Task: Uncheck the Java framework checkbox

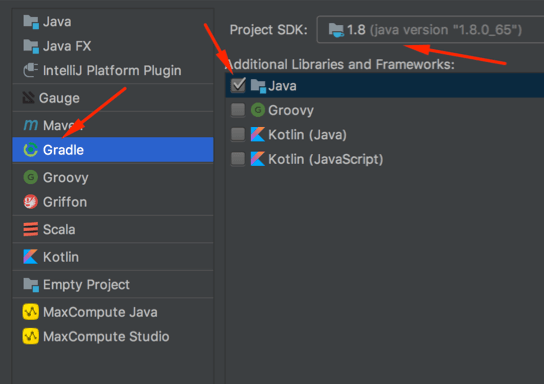Action: coord(238,85)
